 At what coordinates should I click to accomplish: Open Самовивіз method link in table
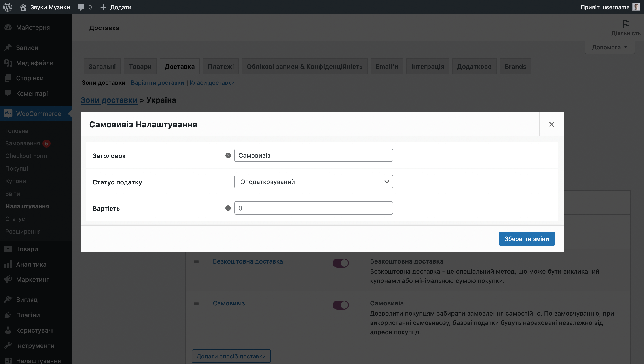[229, 303]
